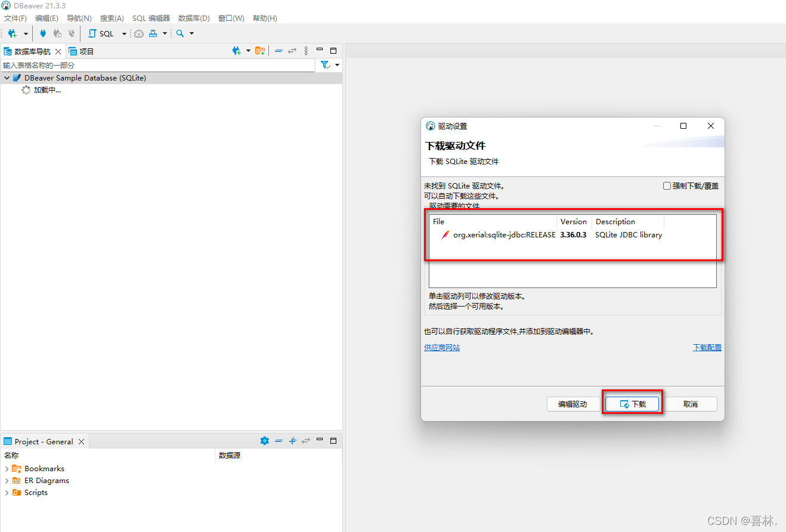Click the table name filter input field

point(158,65)
